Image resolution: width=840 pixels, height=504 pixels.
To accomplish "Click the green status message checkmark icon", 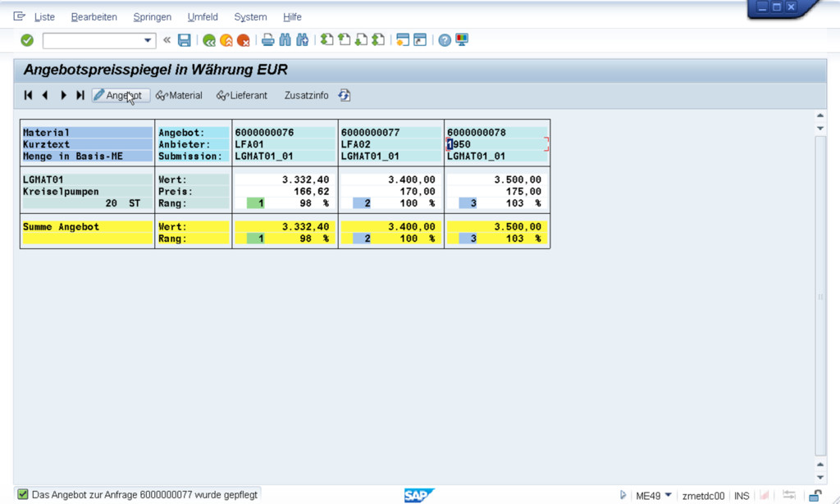I will [x=22, y=494].
